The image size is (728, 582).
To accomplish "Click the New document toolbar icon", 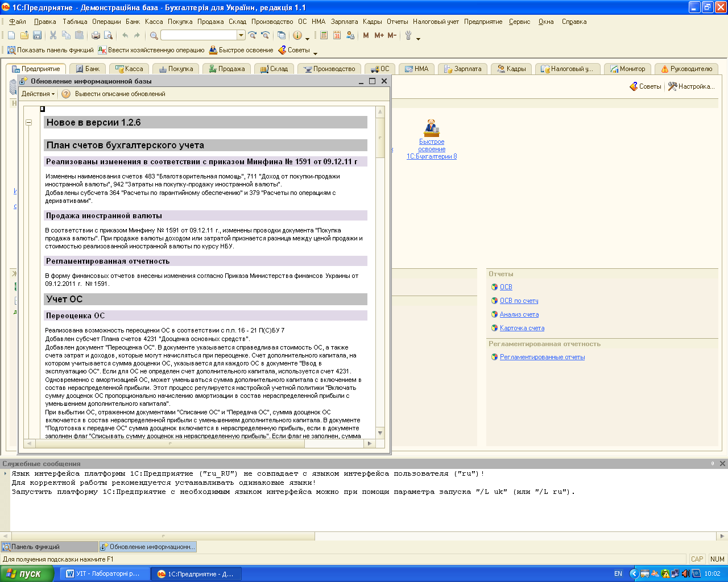I will (x=11, y=35).
